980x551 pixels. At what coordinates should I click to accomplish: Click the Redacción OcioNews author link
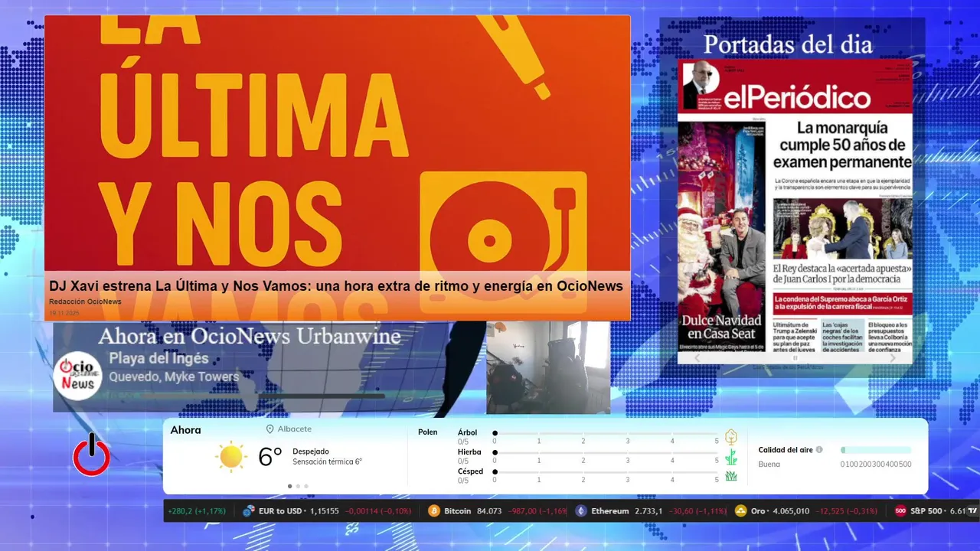[x=85, y=302]
